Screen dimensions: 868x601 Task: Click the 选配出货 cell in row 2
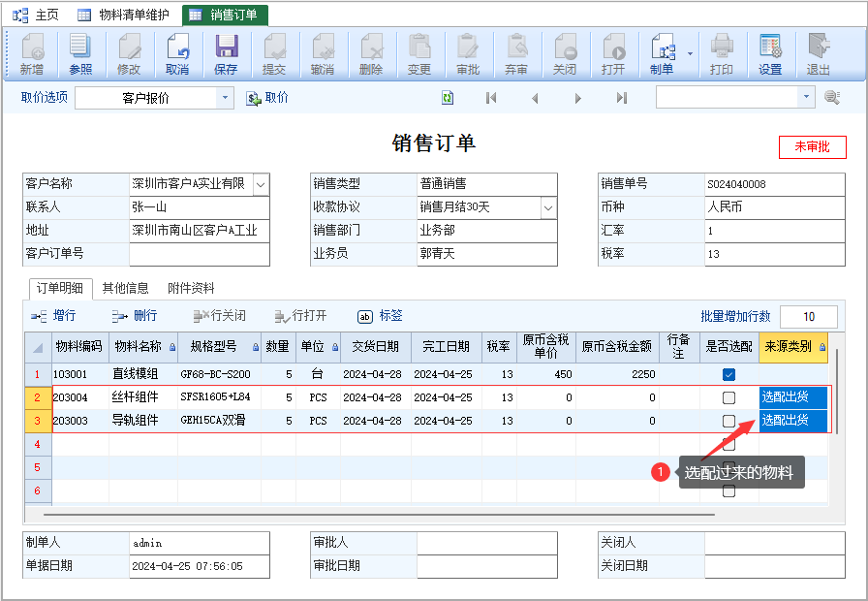(x=793, y=397)
